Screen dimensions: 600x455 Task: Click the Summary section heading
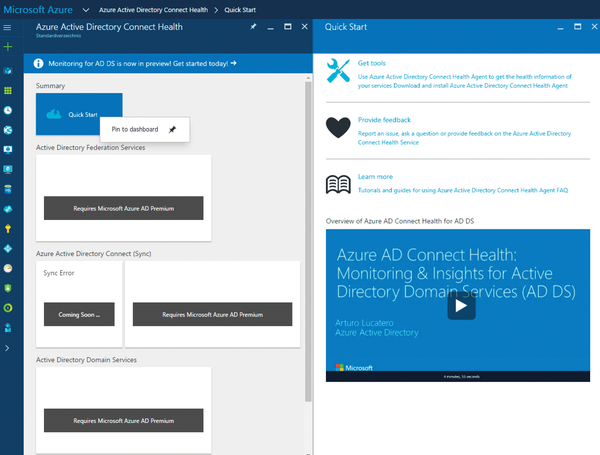pyautogui.click(x=51, y=86)
